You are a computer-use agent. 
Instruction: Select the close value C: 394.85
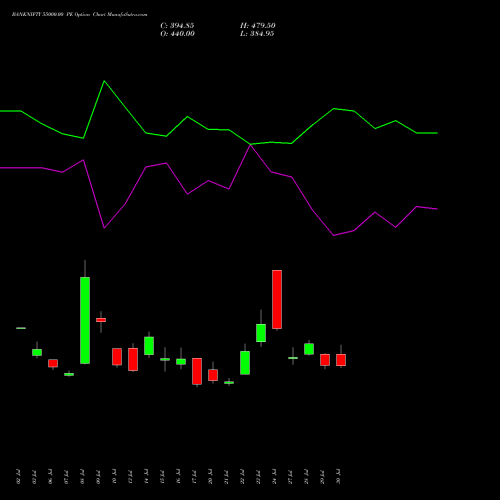[177, 26]
